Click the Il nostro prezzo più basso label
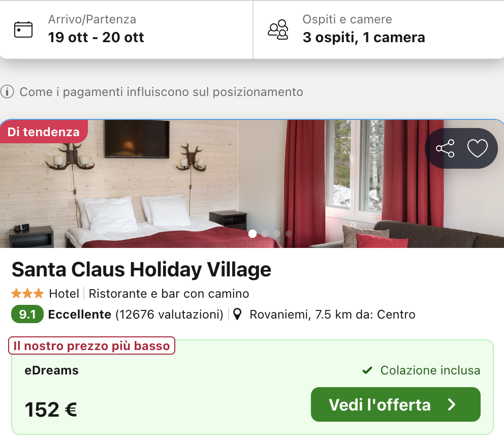Screen dimensions: 504x440 pyautogui.click(x=91, y=346)
